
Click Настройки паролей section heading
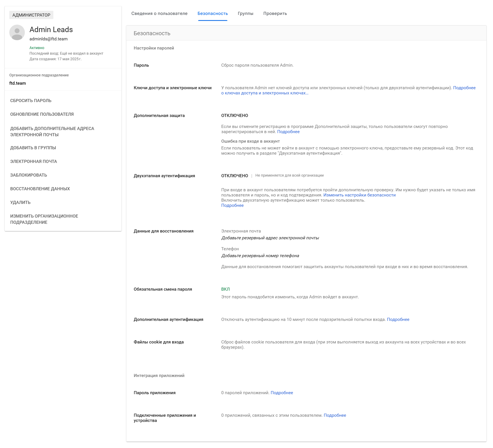point(154,48)
